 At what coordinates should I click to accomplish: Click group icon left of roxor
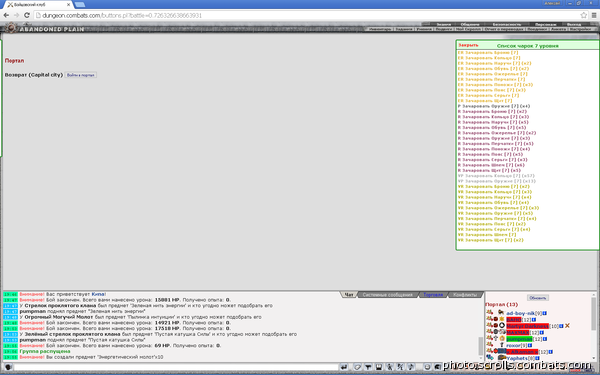[x=490, y=345]
